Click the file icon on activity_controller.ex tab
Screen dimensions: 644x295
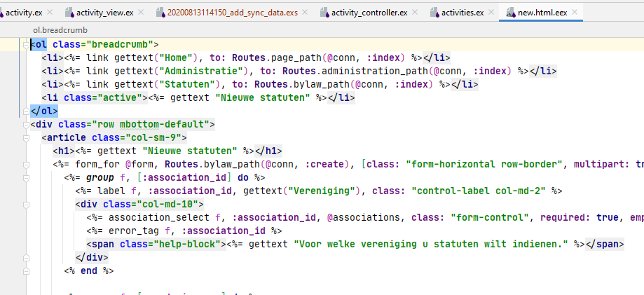pos(325,13)
